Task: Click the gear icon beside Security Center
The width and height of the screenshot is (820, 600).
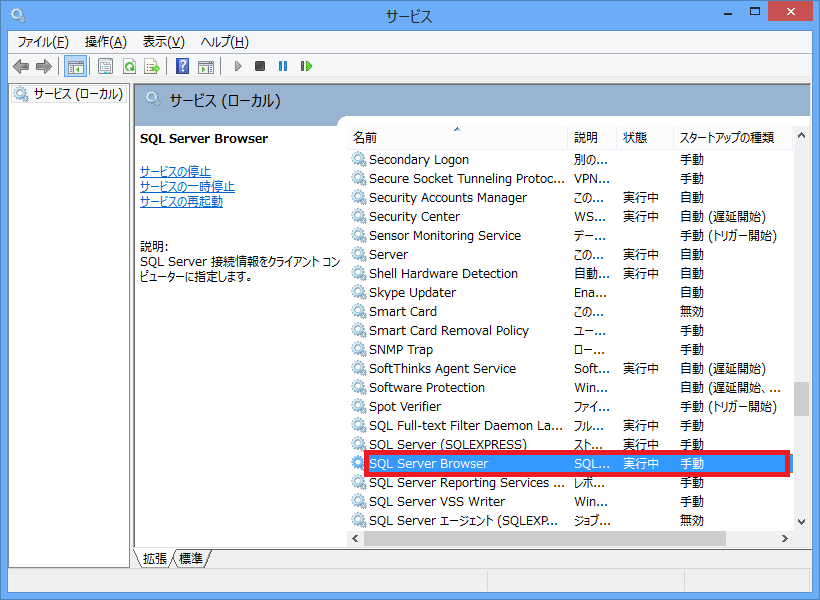Action: pos(358,216)
